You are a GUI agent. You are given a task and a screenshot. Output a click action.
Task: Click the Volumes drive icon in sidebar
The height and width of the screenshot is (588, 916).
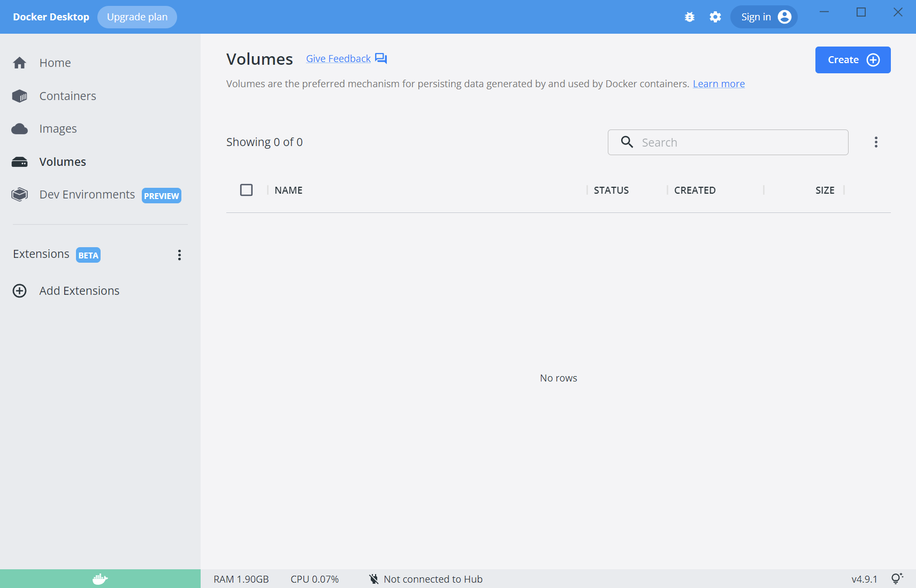click(20, 162)
